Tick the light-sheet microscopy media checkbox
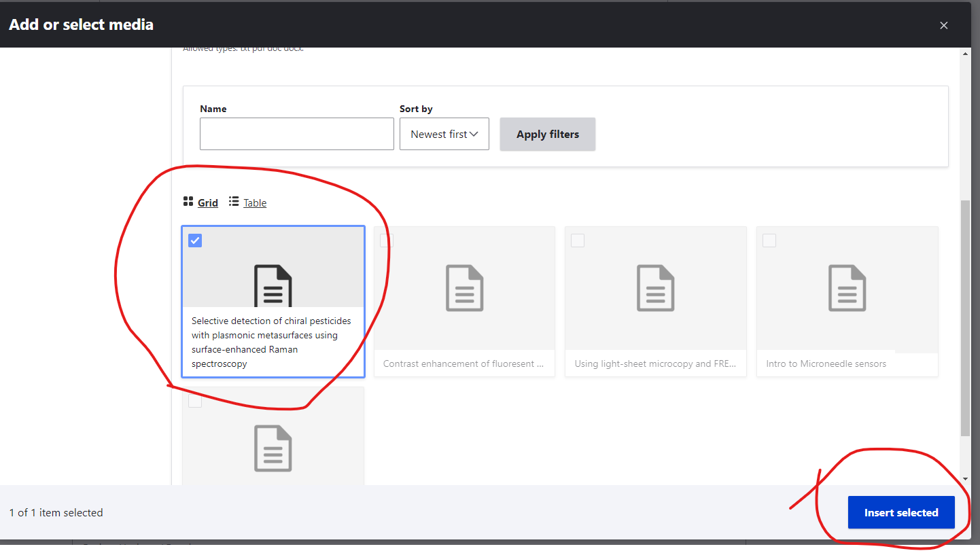This screenshot has height=551, width=980. pyautogui.click(x=578, y=241)
